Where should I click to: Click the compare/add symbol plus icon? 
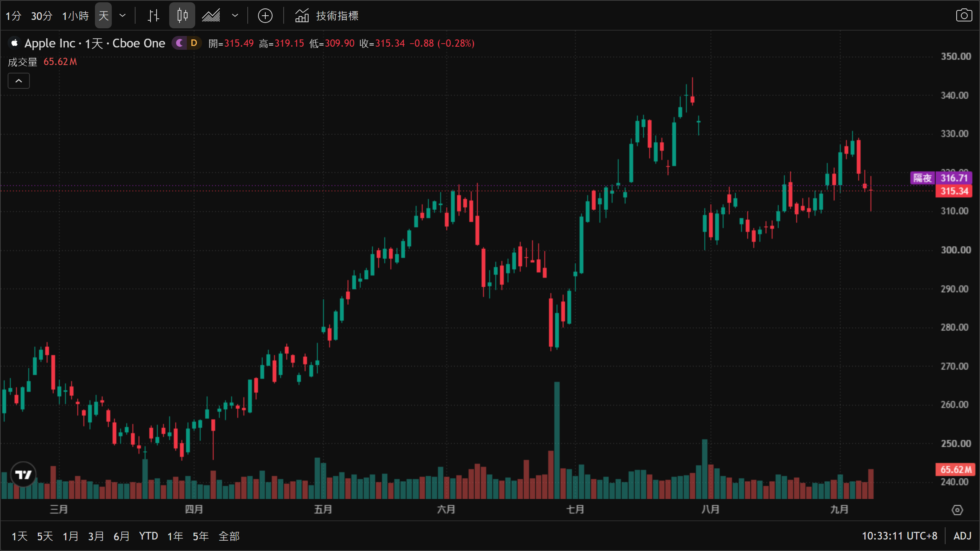[265, 16]
